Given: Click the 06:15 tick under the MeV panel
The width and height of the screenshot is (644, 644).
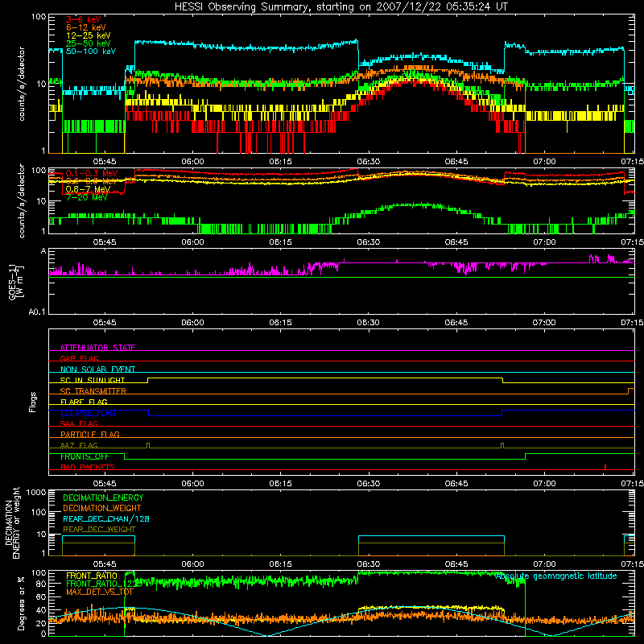Looking at the screenshot, I should pyautogui.click(x=280, y=242).
